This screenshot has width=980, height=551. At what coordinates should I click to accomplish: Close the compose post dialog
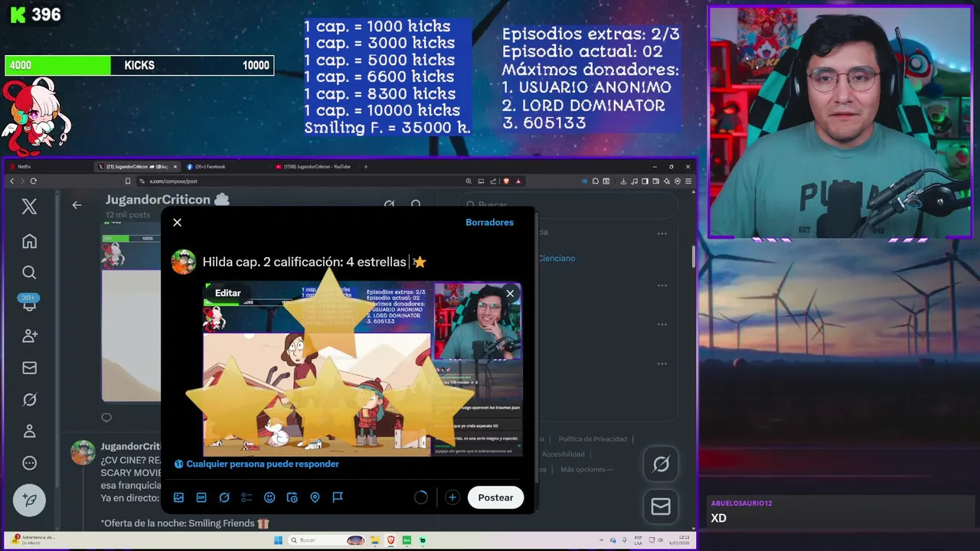click(x=177, y=222)
